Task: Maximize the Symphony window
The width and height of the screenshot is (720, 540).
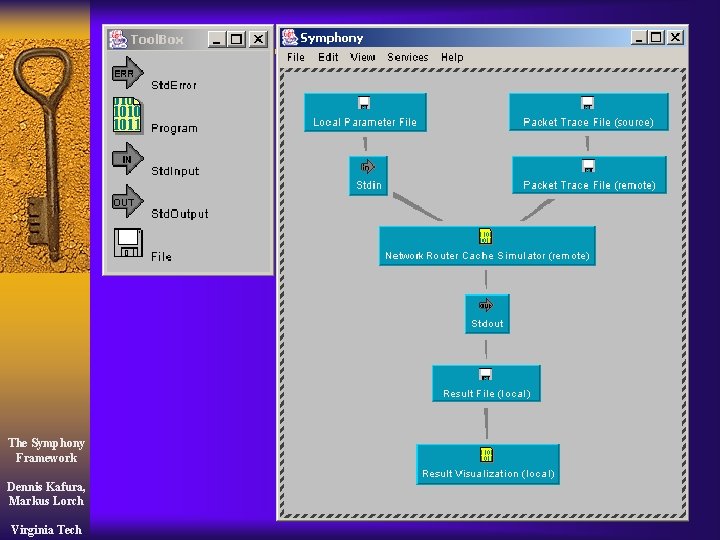Action: [x=656, y=38]
